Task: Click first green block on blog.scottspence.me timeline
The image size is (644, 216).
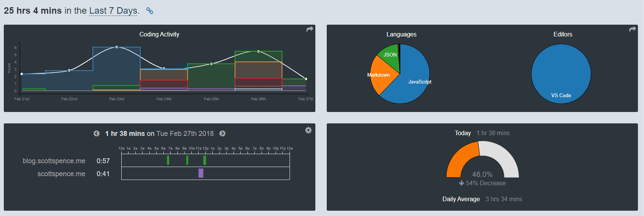Action: tap(168, 160)
